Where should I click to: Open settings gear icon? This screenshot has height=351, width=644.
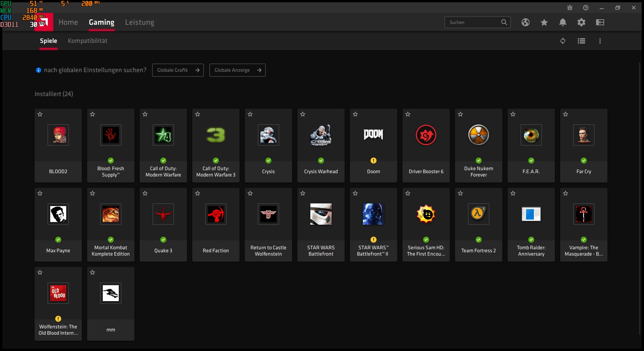581,22
